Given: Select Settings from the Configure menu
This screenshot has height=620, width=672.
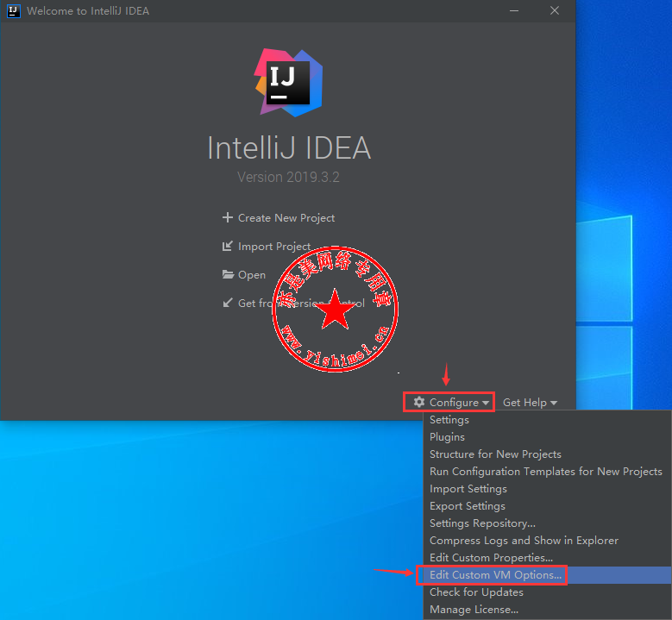Looking at the screenshot, I should click(547, 420).
